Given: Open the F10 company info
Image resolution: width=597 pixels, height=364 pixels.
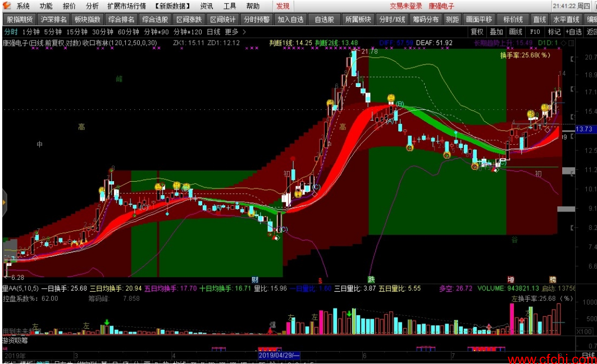Looking at the screenshot, I should (x=535, y=32).
